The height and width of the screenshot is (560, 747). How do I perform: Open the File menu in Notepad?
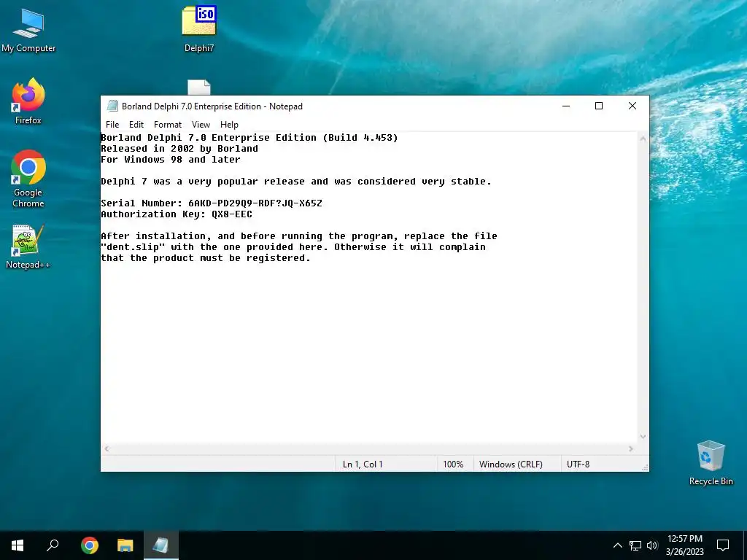112,124
